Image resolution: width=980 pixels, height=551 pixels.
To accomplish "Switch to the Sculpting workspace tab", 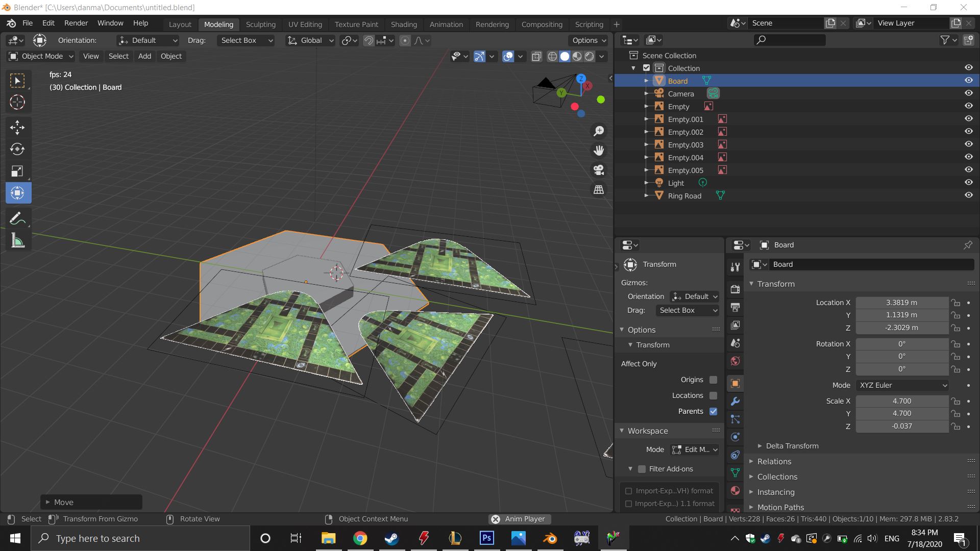I will [x=260, y=24].
